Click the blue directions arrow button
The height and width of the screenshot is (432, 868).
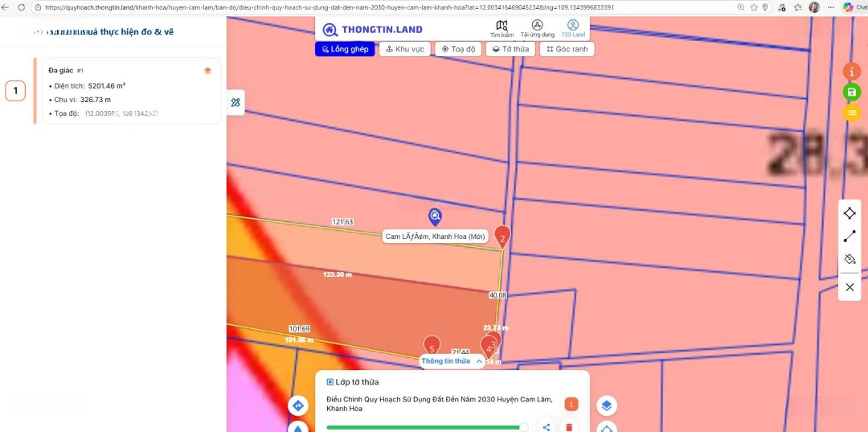click(297, 405)
